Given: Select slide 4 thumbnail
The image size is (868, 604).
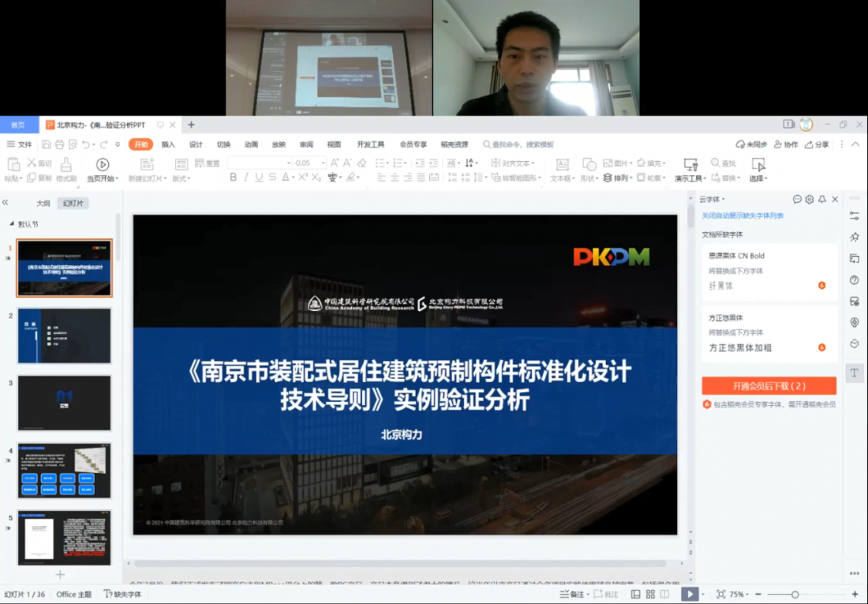Looking at the screenshot, I should tap(64, 471).
